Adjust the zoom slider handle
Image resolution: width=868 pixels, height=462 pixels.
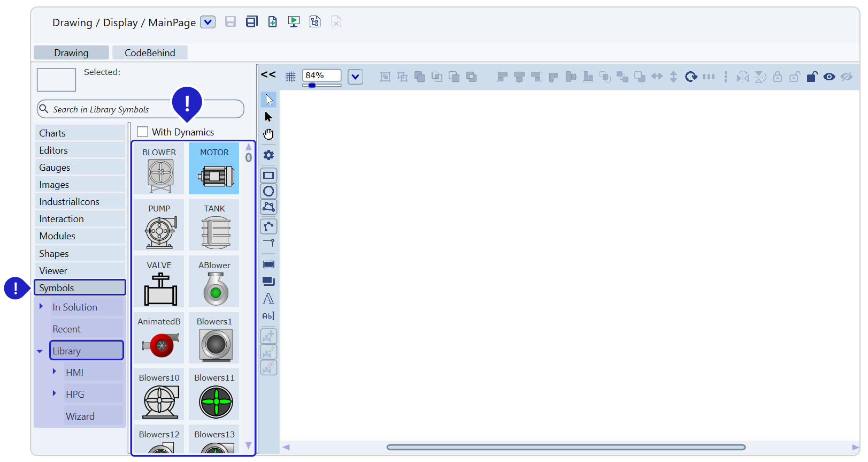pos(312,86)
